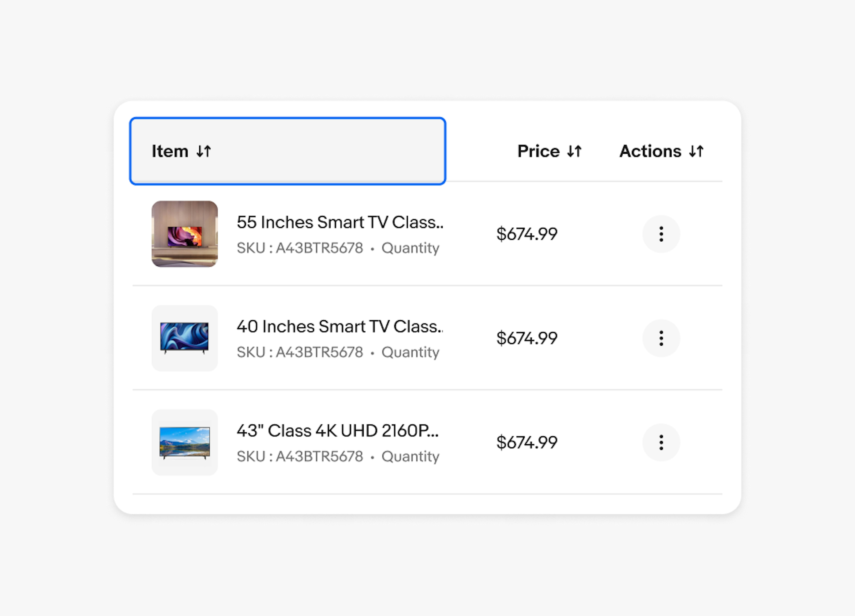Open three-dot menu for 43" Class 4K row
The height and width of the screenshot is (616, 855).
click(661, 442)
